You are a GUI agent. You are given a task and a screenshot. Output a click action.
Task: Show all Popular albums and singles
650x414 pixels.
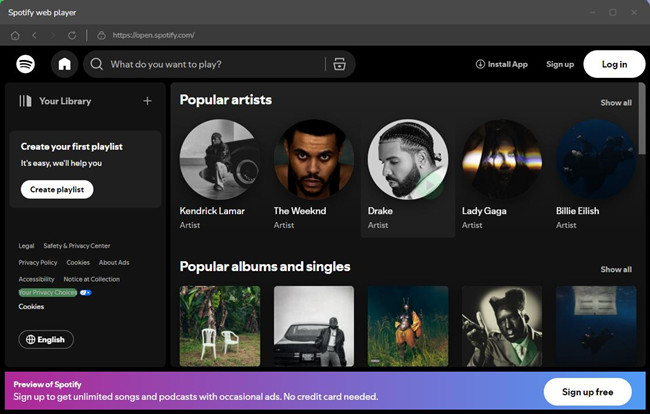[616, 269]
